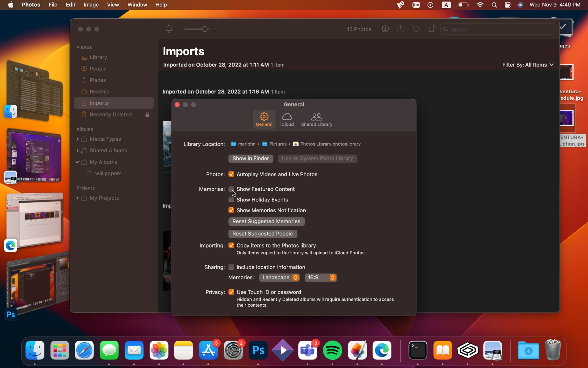
Task: Uncheck Autoplay Videos and Live Photos
Action: coord(231,174)
